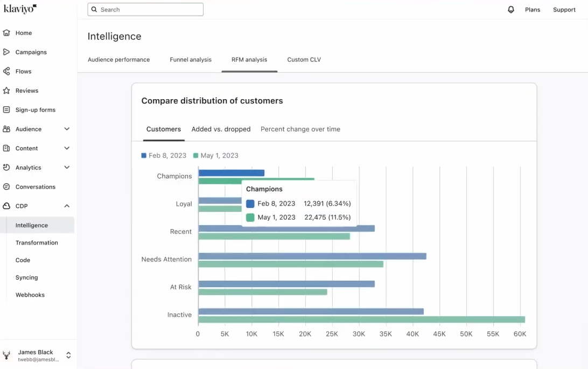Viewport: 588px width, 369px height.
Task: Click inside the Search field
Action: pyautogui.click(x=145, y=9)
